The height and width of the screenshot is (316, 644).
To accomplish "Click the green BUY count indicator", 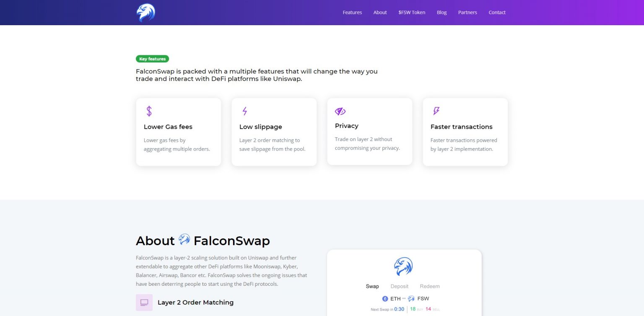I will pyautogui.click(x=413, y=309).
